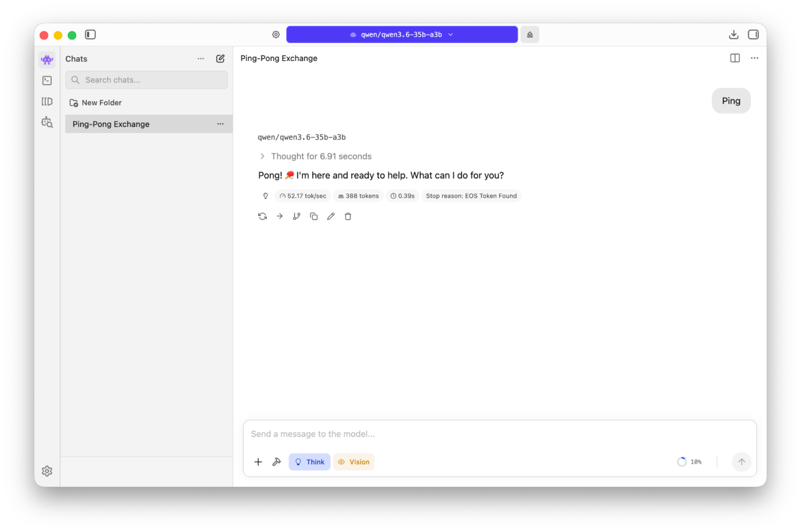801x532 pixels.
Task: Edit the assistant message
Action: tap(331, 216)
